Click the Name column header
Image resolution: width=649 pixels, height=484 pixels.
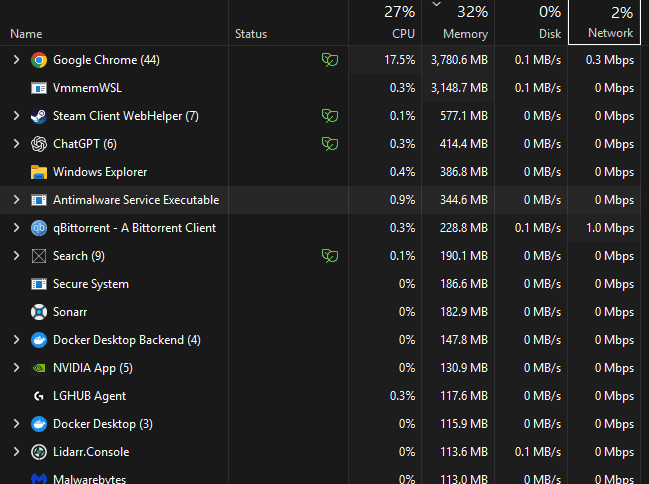click(26, 34)
